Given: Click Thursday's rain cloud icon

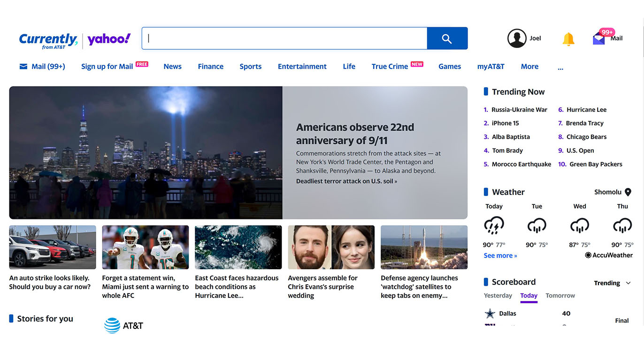Looking at the screenshot, I should coord(622,226).
